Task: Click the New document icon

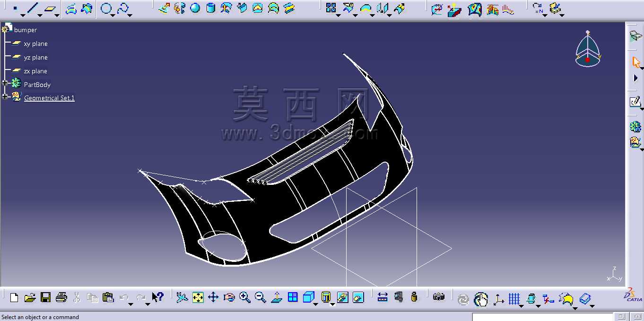Action: pyautogui.click(x=14, y=297)
